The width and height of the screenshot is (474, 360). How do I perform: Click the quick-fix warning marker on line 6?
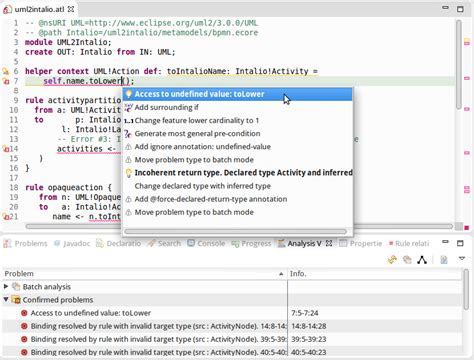[6, 71]
